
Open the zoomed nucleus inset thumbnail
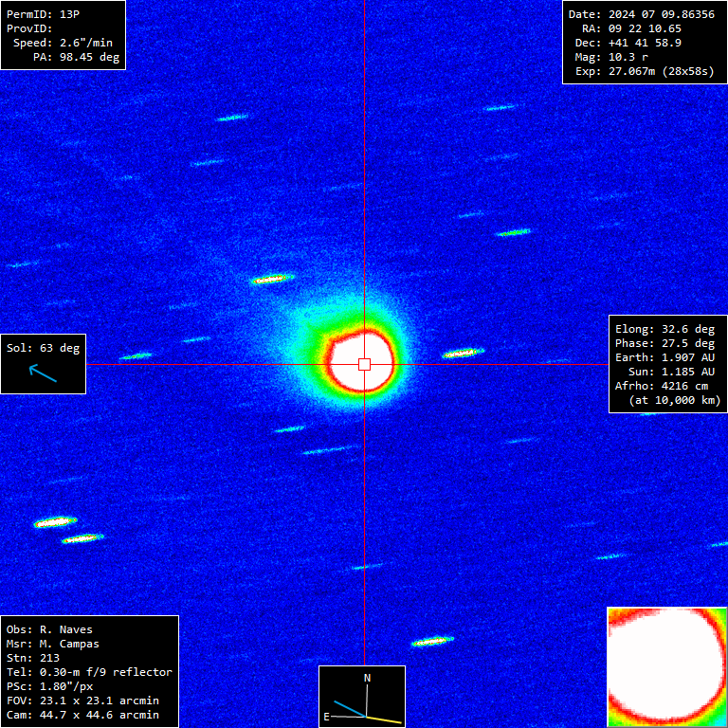[x=667, y=667]
